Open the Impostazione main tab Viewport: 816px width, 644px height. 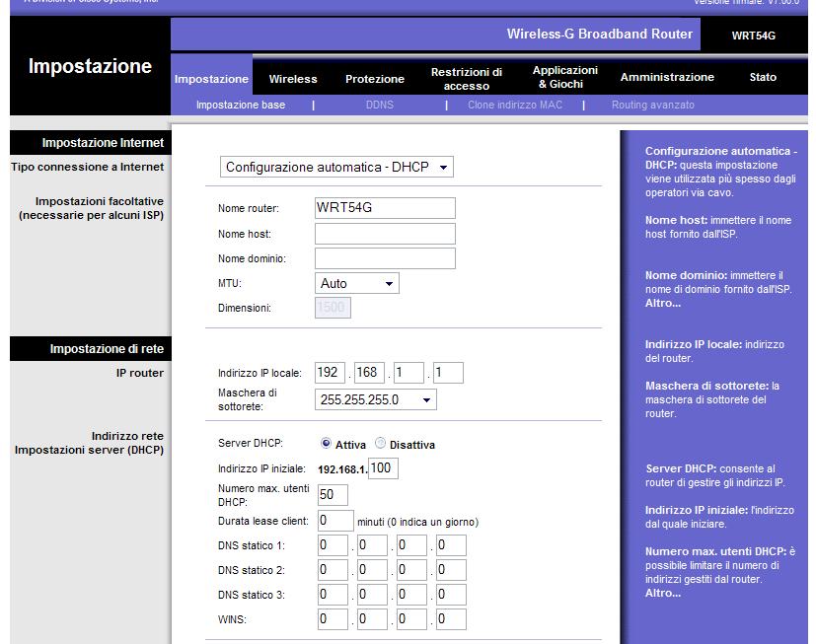(211, 79)
